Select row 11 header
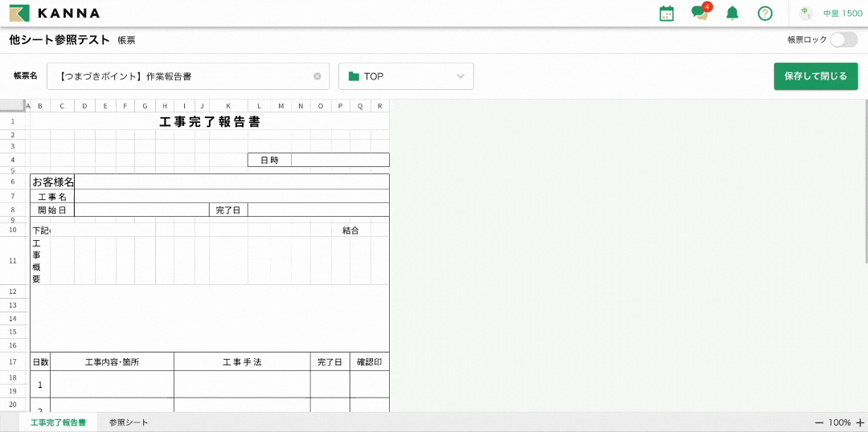The height and width of the screenshot is (432, 868). coord(13,261)
